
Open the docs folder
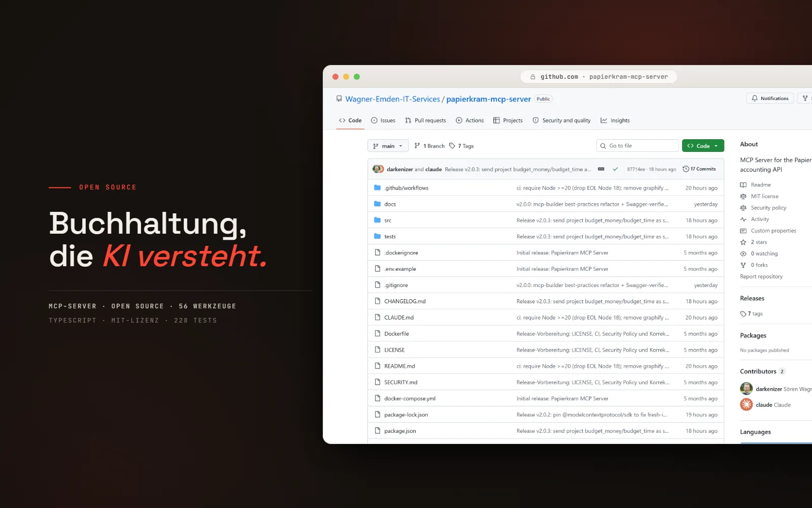(x=390, y=204)
